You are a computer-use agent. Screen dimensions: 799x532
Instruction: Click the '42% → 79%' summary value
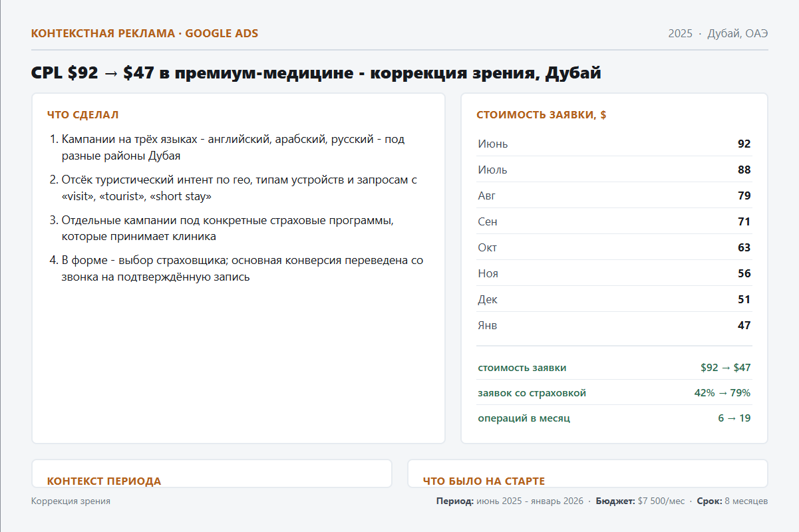tap(722, 393)
